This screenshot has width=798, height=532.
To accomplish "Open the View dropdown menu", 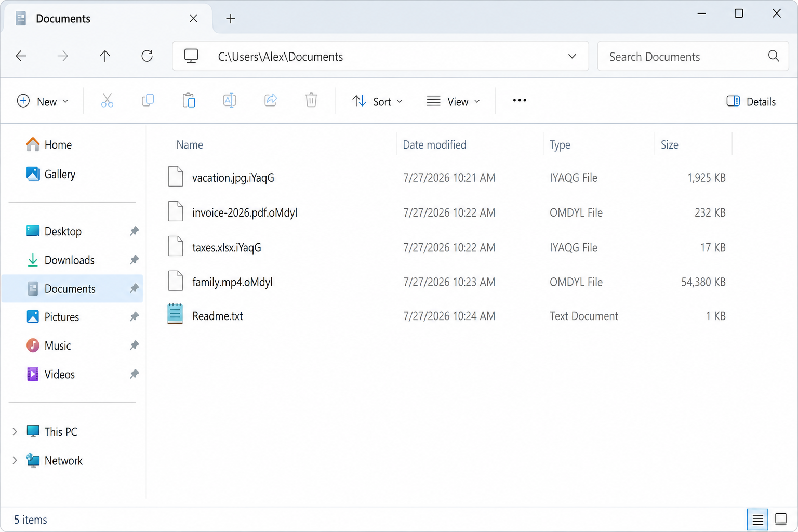I will (453, 101).
